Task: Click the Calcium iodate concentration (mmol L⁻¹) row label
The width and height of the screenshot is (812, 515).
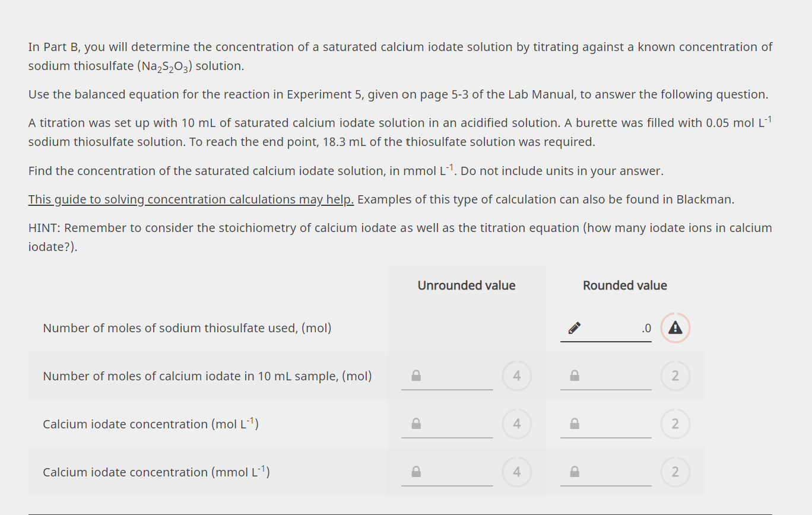Action: pos(157,472)
